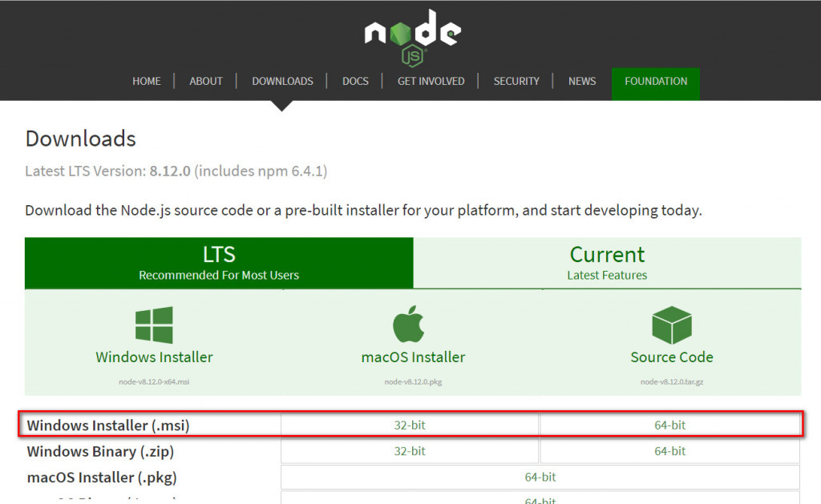Screen dimensions: 821x504
Task: Download 64-bit Windows Binary (.zip)
Action: [x=669, y=451]
